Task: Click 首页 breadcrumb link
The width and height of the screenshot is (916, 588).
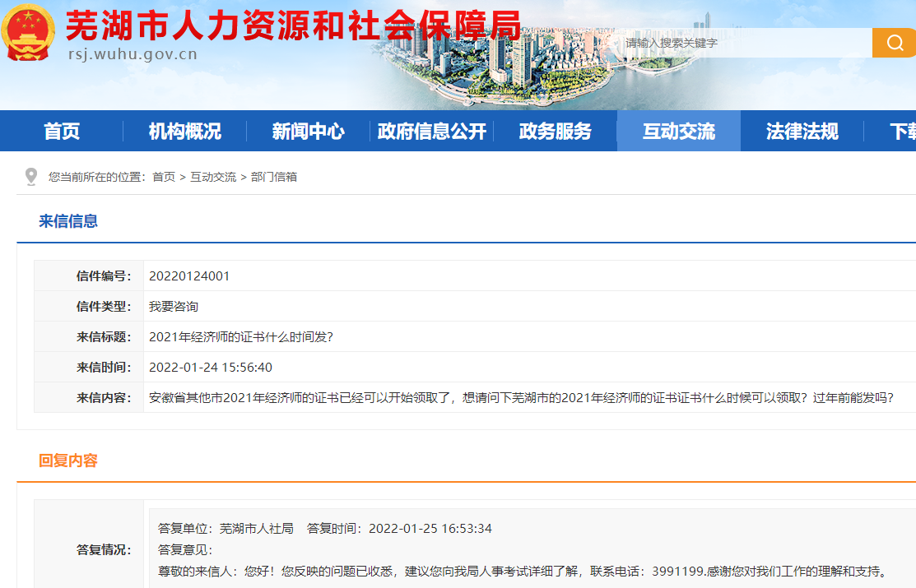Action: coord(164,177)
